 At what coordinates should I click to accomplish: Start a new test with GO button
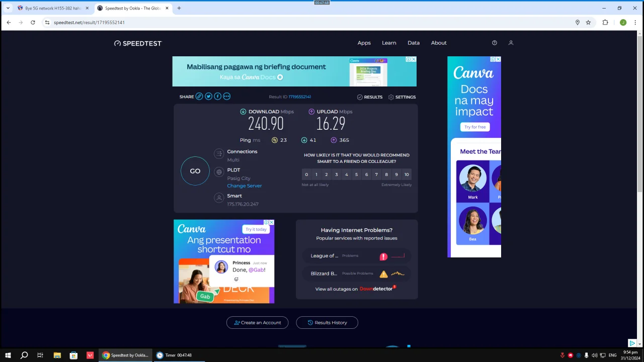click(195, 171)
